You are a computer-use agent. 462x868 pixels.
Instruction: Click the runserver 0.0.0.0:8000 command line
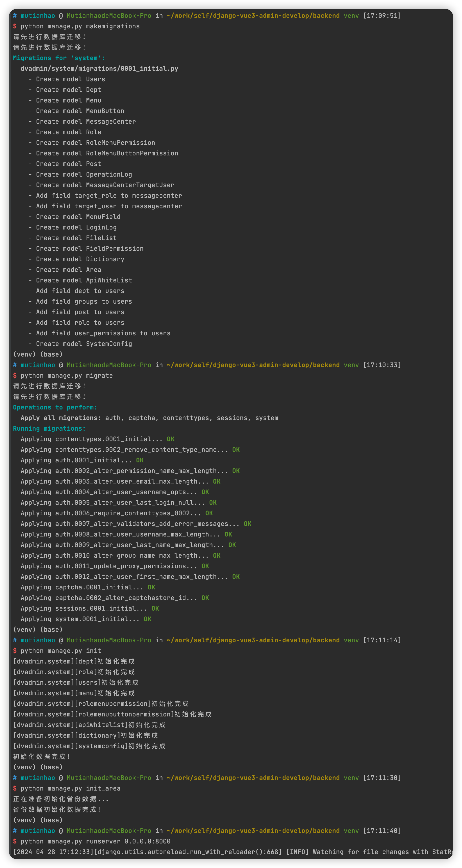click(95, 841)
